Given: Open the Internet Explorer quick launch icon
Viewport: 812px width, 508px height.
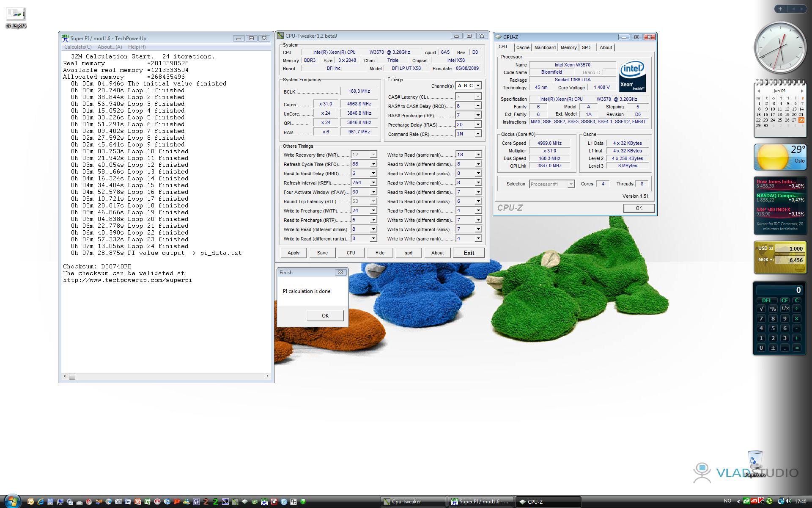Looking at the screenshot, I should (x=41, y=502).
